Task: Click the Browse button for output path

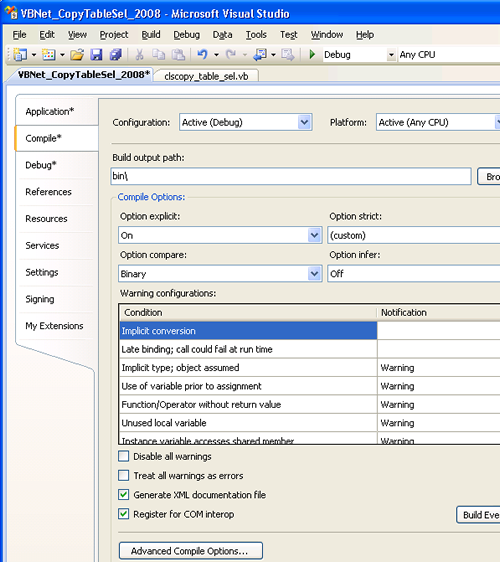Action: [x=489, y=176]
